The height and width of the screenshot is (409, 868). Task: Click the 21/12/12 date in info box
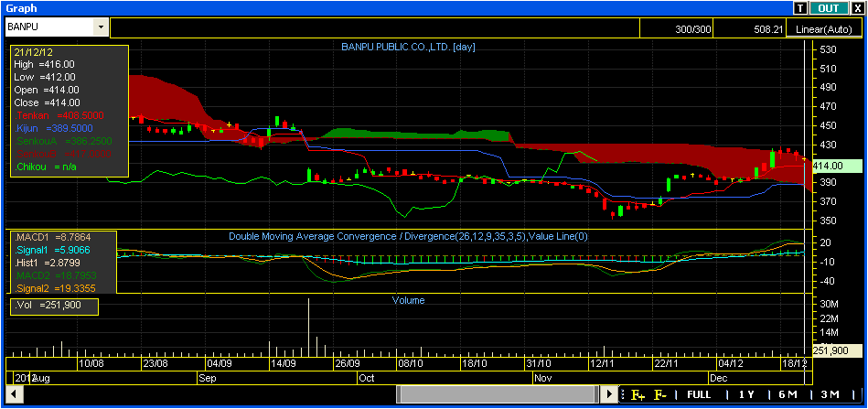(34, 51)
